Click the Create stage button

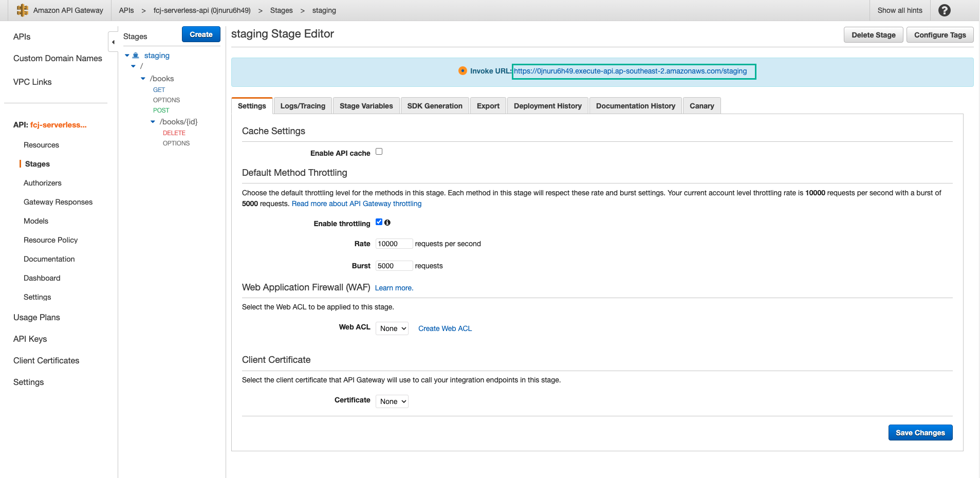coord(201,34)
